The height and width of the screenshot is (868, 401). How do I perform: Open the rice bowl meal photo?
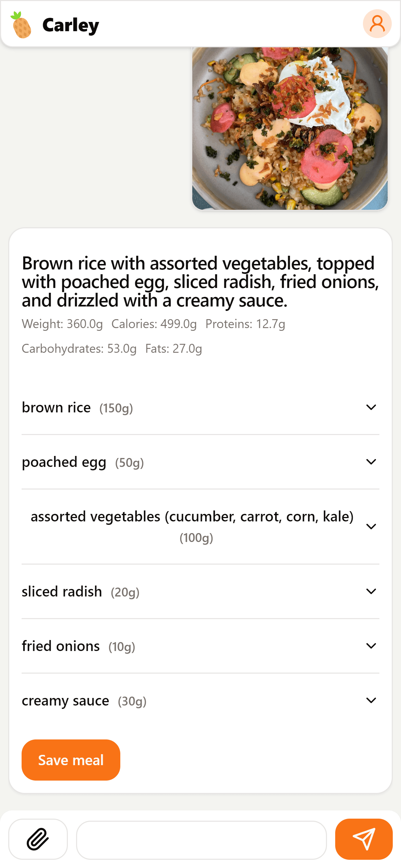tap(290, 129)
